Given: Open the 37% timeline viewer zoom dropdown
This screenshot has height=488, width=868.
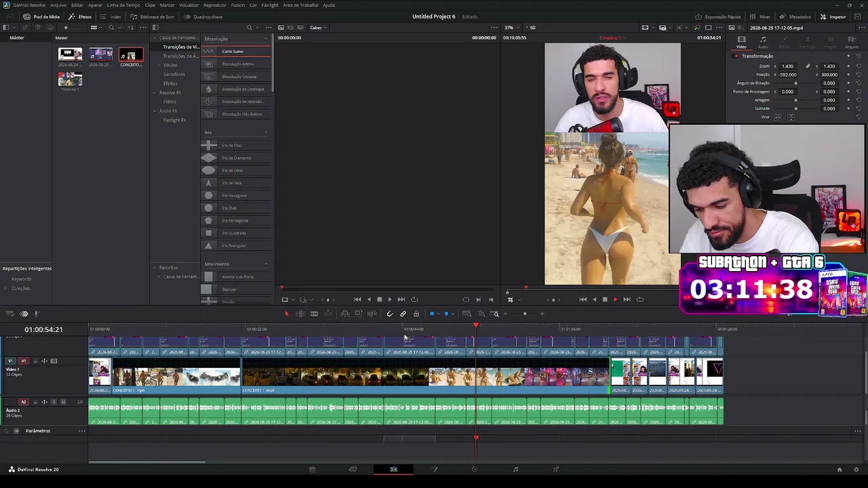Looking at the screenshot, I should point(512,28).
